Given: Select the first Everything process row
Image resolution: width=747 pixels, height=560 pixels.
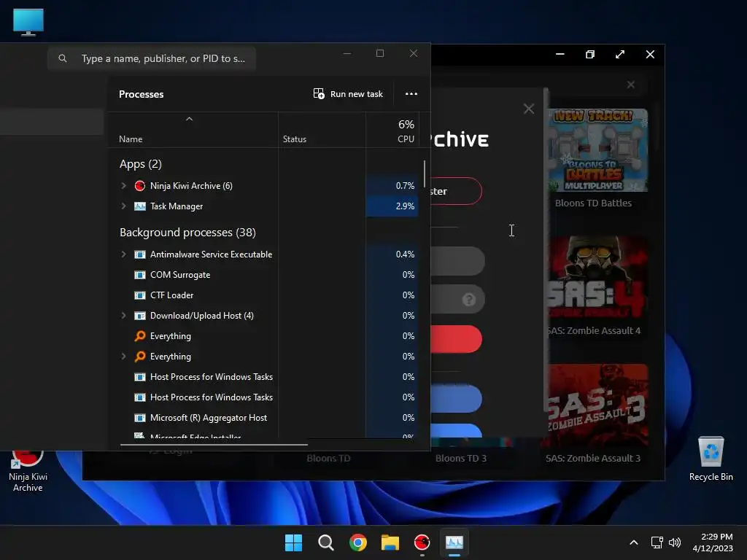Looking at the screenshot, I should point(263,336).
